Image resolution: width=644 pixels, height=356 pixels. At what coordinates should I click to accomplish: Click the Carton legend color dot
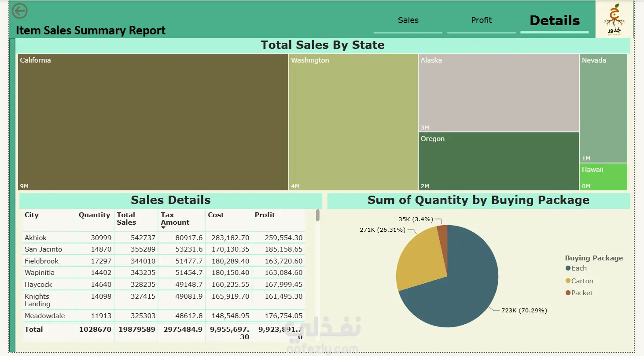568,281
